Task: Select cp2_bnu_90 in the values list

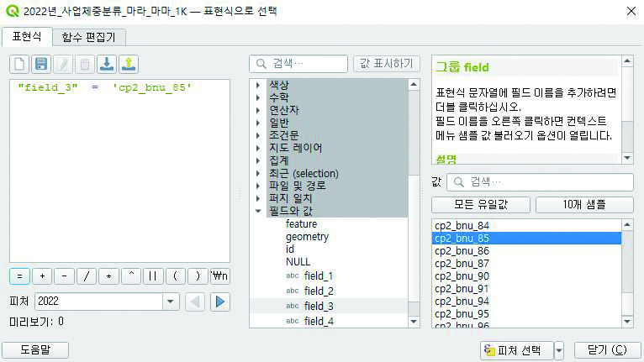Action: [x=462, y=276]
